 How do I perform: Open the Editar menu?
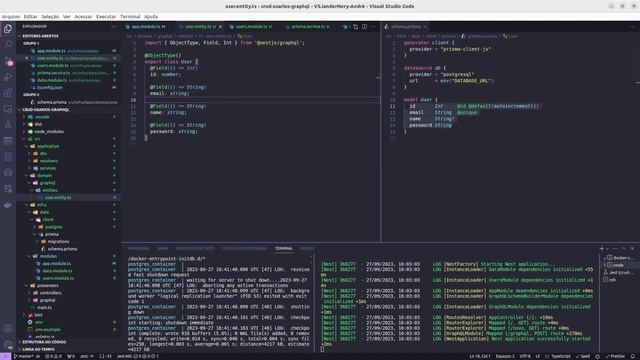pyautogui.click(x=30, y=17)
